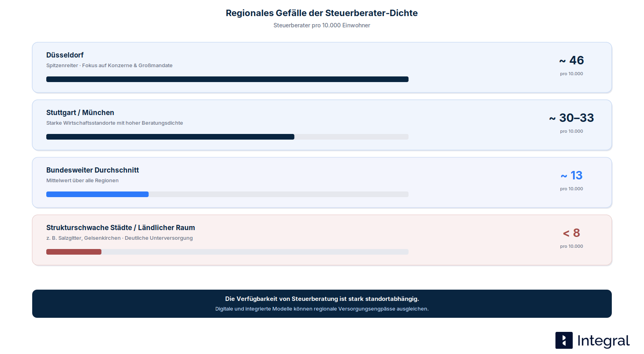Click the blue Bundesweiter Durchschnitt bar
This screenshot has height=354, width=644.
tap(97, 194)
